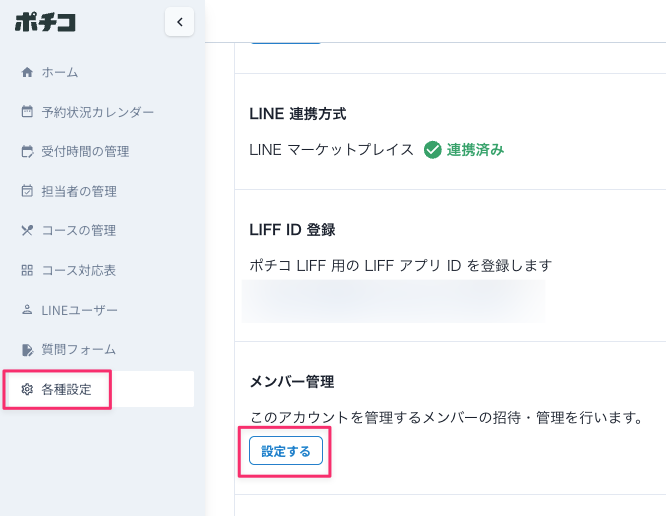The image size is (666, 516).
Task: Click the 受付時間の管理 calendar icon
Action: pyautogui.click(x=27, y=151)
